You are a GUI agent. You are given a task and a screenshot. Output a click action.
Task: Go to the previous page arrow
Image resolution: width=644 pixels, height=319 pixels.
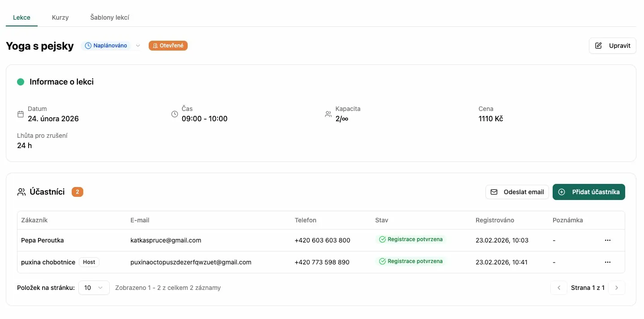[558, 288]
